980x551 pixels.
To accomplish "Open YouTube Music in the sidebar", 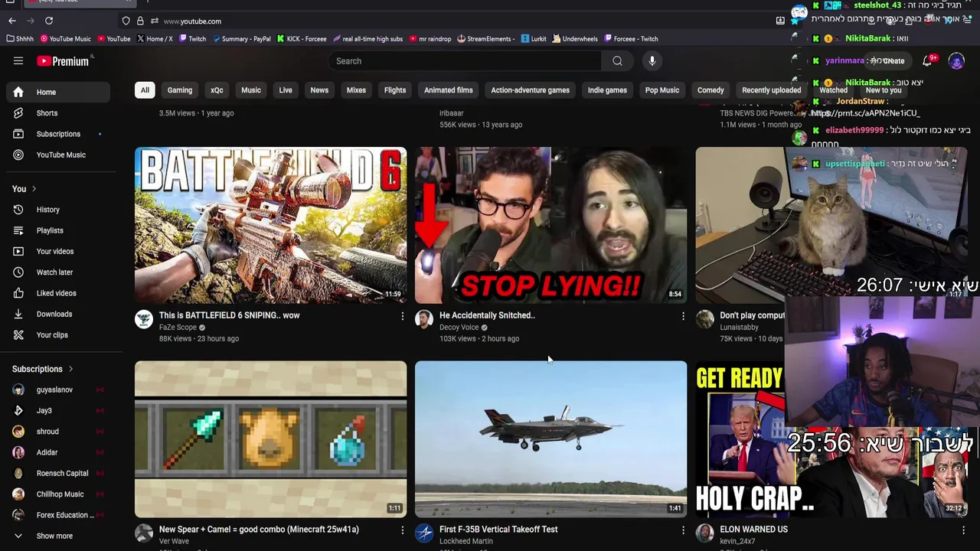I will (58, 155).
